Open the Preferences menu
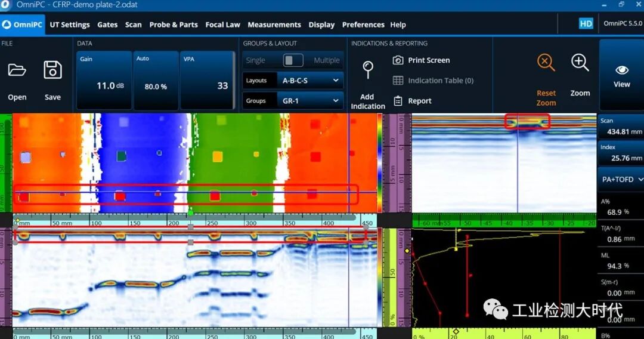 363,24
